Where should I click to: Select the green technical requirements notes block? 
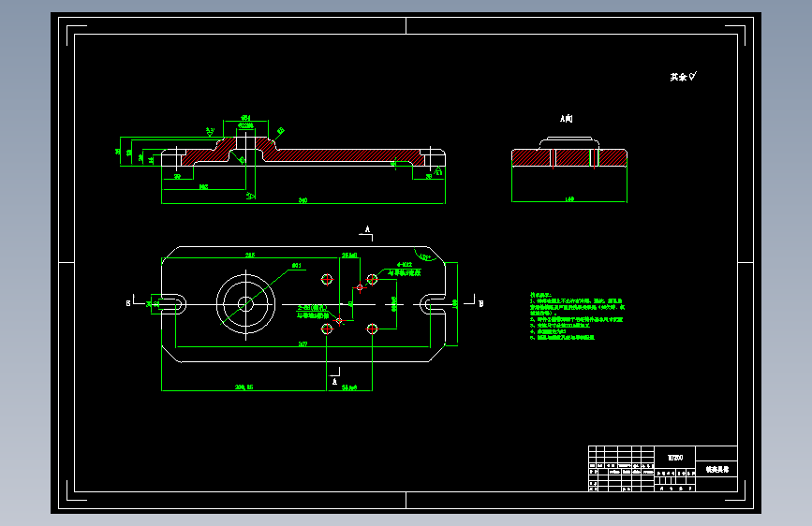tap(577, 315)
